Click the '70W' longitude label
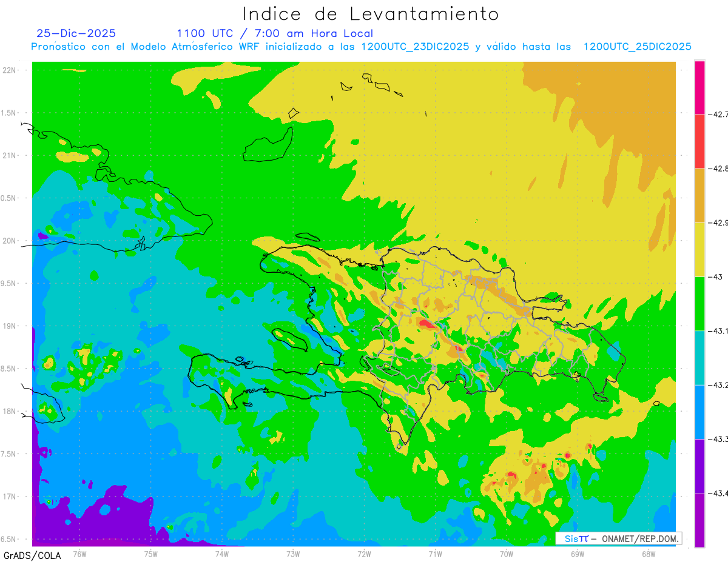 (507, 554)
